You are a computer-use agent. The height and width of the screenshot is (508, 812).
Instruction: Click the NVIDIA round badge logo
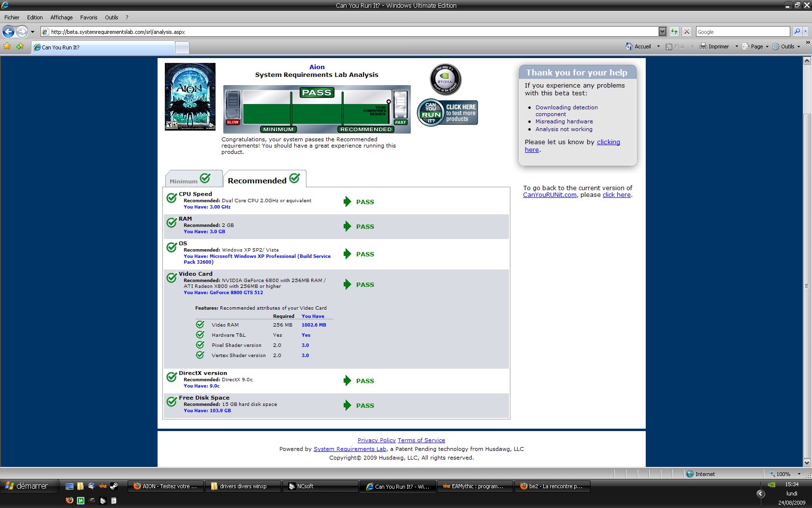pyautogui.click(x=445, y=80)
